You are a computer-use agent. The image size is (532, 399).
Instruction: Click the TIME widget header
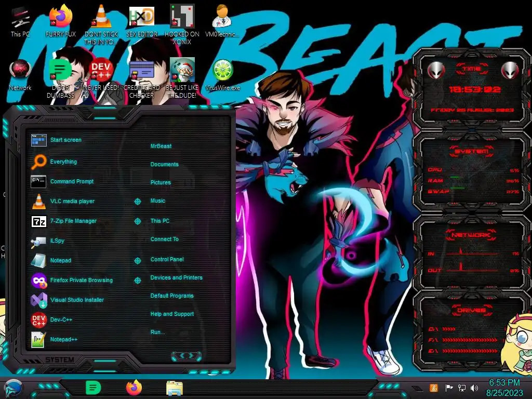[472, 69]
